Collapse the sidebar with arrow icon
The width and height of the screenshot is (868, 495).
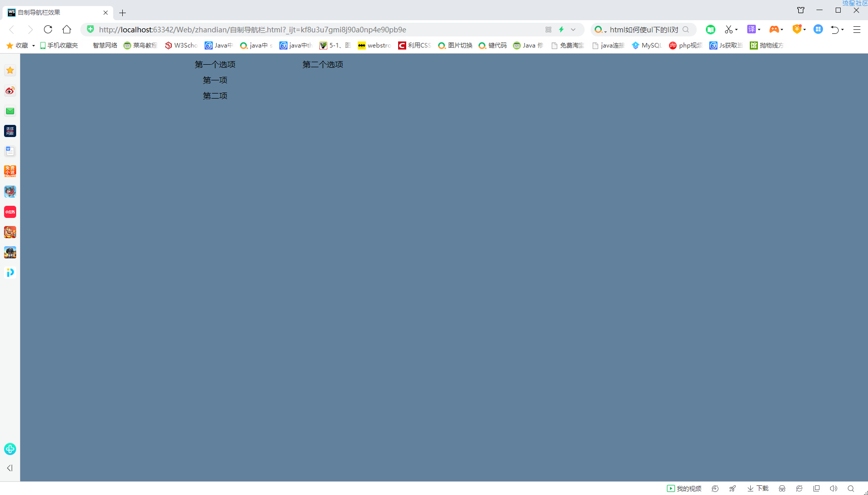tap(10, 468)
